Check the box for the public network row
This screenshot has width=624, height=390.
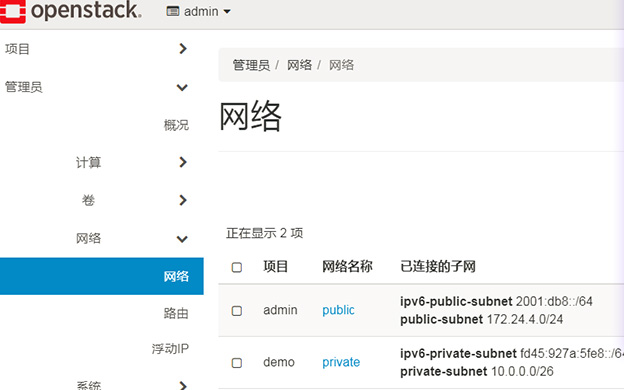(237, 310)
